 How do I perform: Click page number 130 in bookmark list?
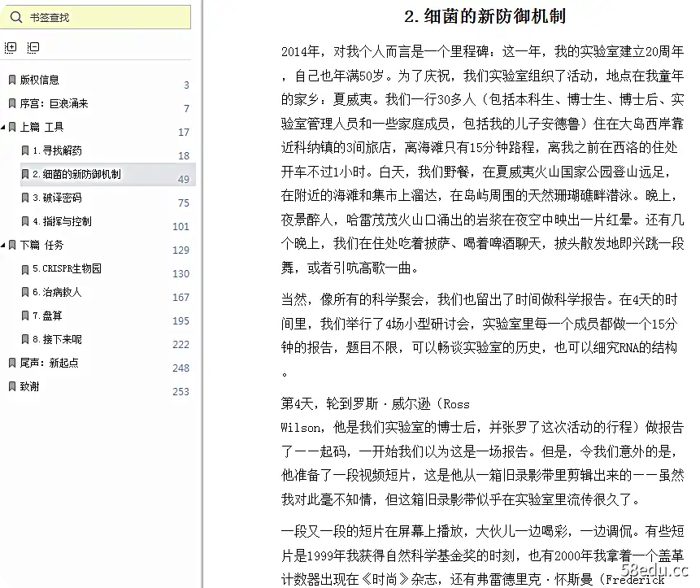click(x=180, y=274)
